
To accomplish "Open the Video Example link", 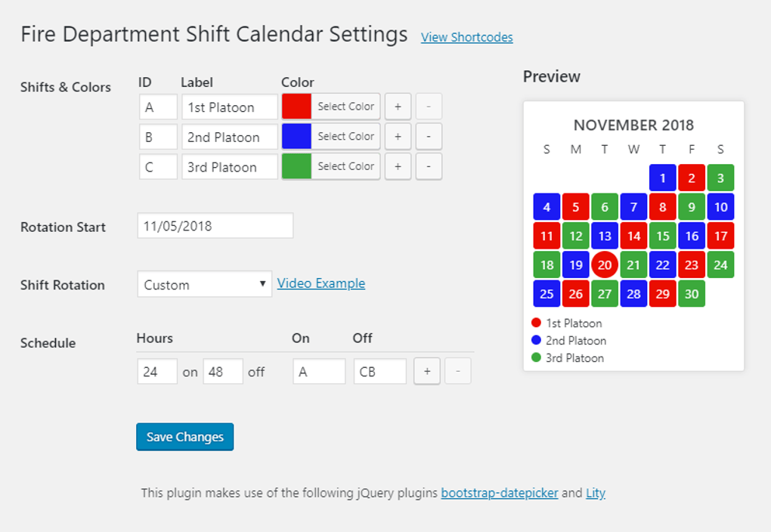I will (320, 283).
